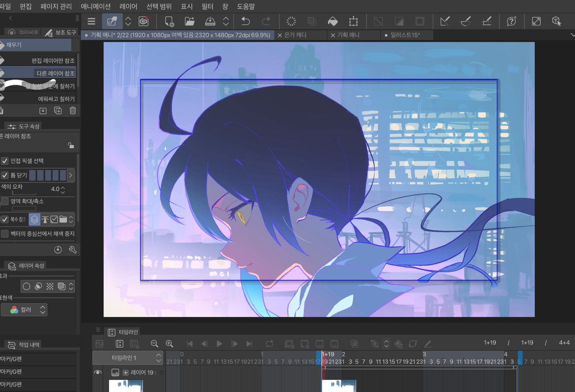Enable the 영역 확대/축소 checkbox
The image size is (575, 392).
click(x=5, y=201)
